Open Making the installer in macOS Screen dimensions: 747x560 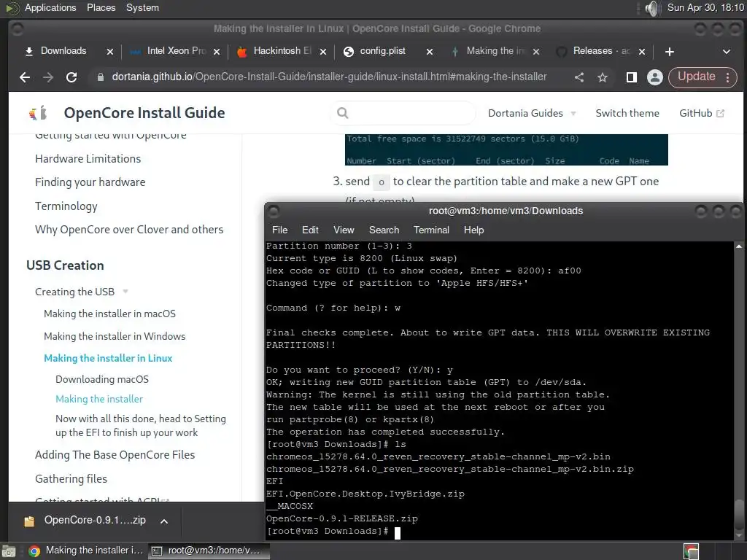(x=109, y=314)
